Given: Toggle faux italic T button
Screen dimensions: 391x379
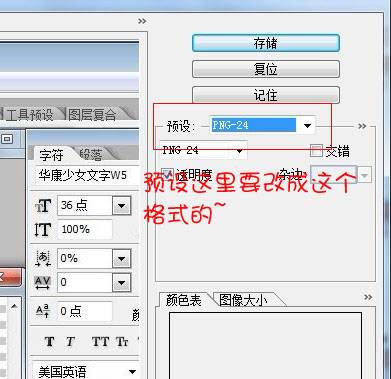Looking at the screenshot, I should [70, 342].
